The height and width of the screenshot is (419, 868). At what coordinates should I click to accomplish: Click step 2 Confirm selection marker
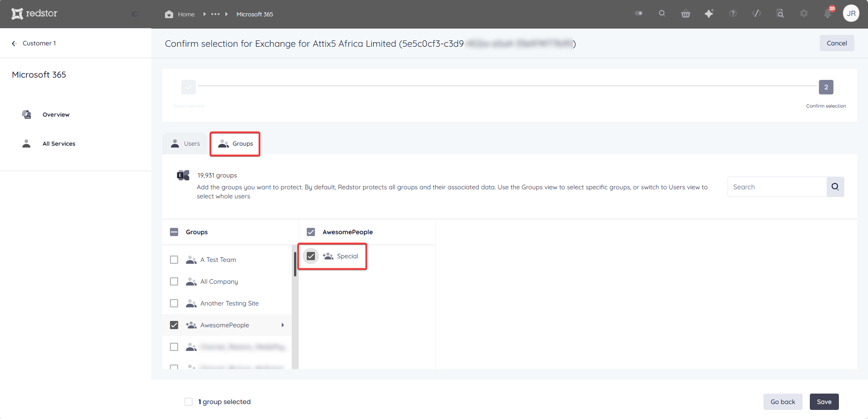pyautogui.click(x=826, y=87)
